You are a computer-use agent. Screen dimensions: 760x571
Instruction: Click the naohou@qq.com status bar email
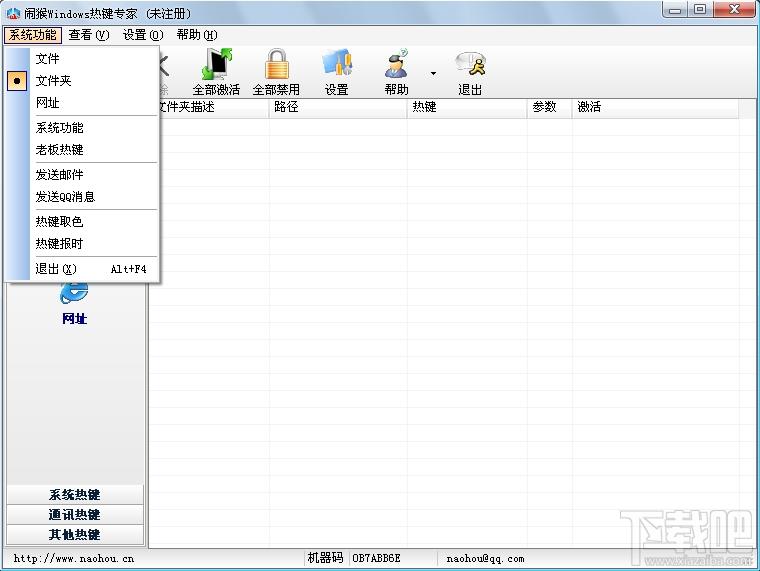point(485,558)
